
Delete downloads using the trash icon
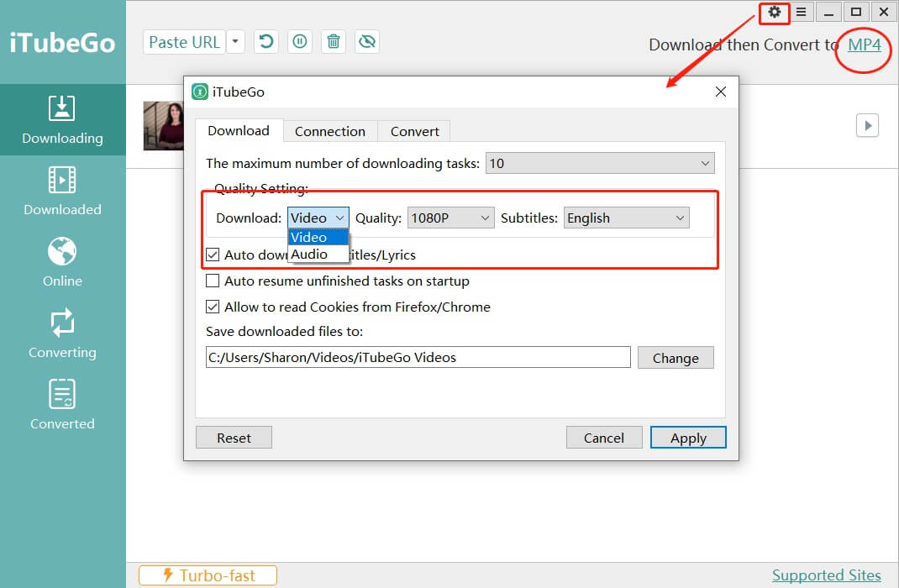tap(333, 42)
